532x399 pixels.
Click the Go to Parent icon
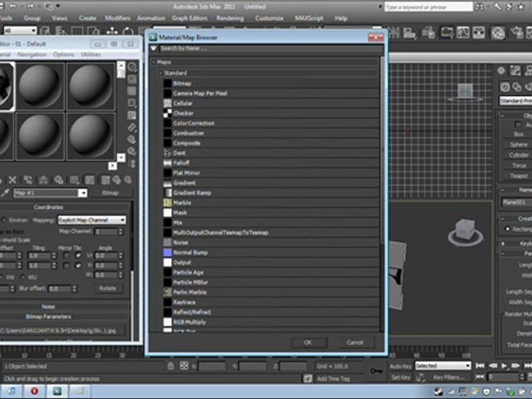click(117, 180)
